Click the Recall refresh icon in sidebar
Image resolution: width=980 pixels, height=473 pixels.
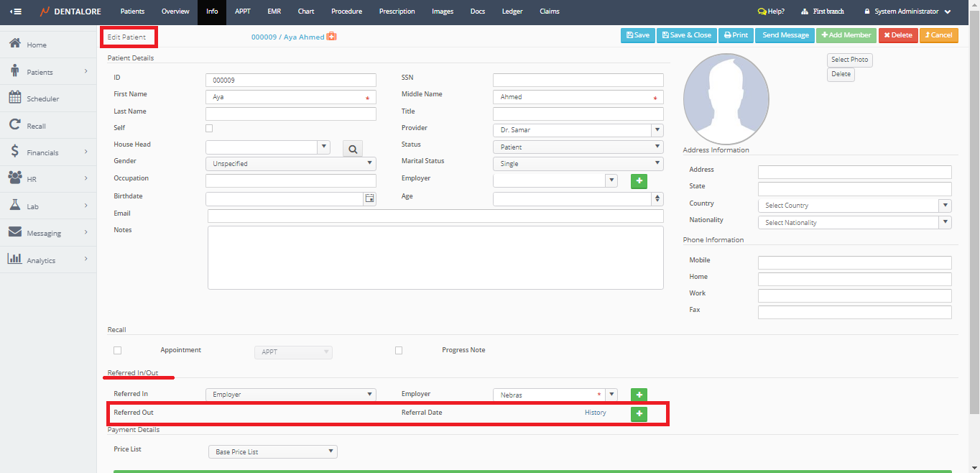[x=14, y=125]
